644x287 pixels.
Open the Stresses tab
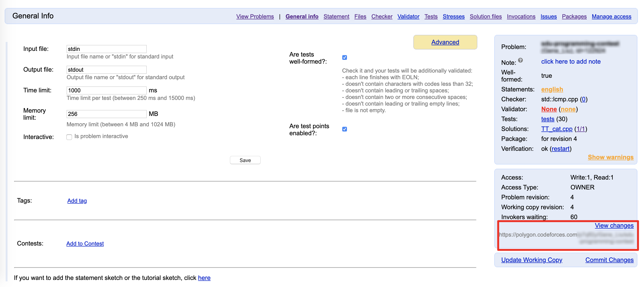(x=454, y=16)
